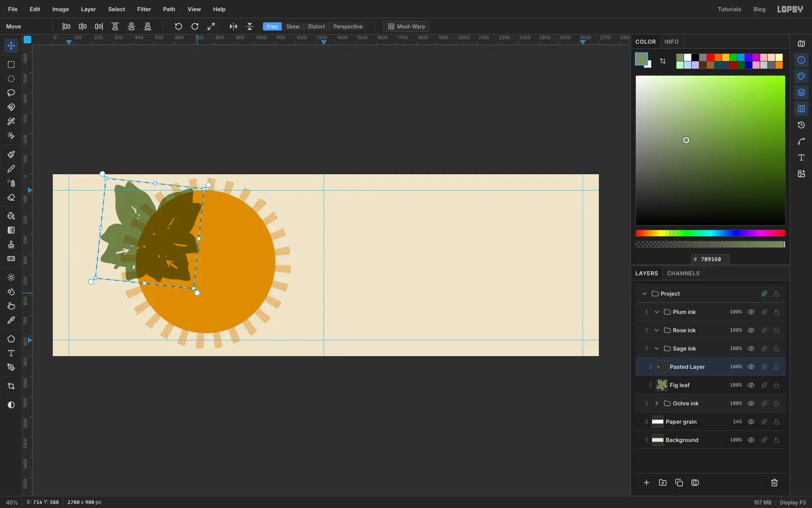Select the Fig leaf layer thumbnail
This screenshot has width=812, height=508.
(x=662, y=385)
